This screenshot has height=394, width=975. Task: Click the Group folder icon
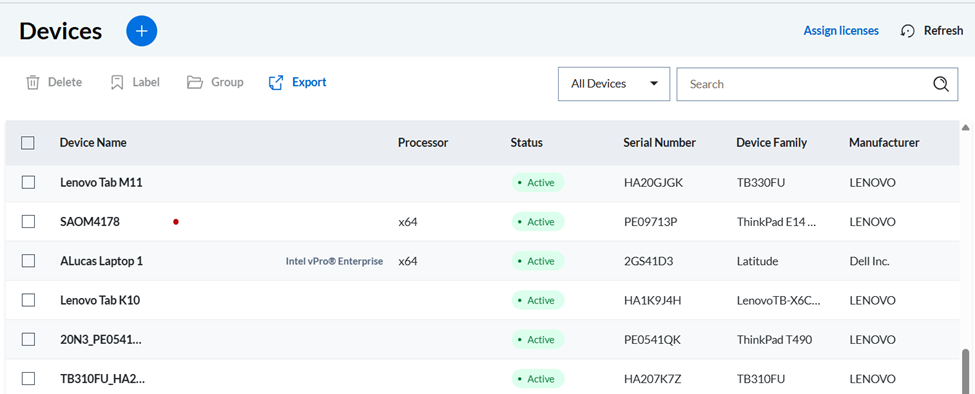point(195,83)
